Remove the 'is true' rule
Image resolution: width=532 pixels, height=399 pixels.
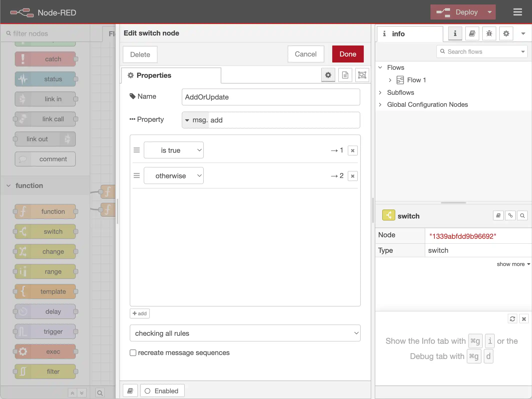(x=352, y=150)
